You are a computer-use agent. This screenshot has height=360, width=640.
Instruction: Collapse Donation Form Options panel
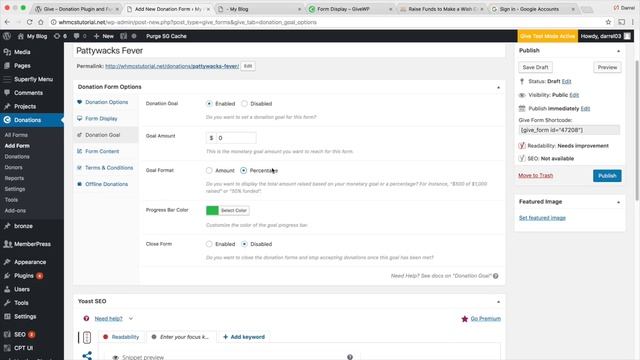pyautogui.click(x=498, y=87)
